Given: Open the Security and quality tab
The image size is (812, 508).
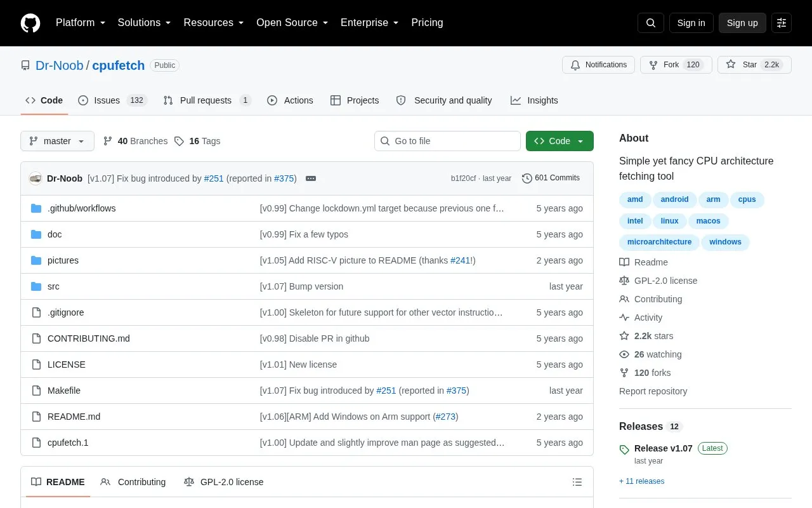Looking at the screenshot, I should [x=444, y=100].
